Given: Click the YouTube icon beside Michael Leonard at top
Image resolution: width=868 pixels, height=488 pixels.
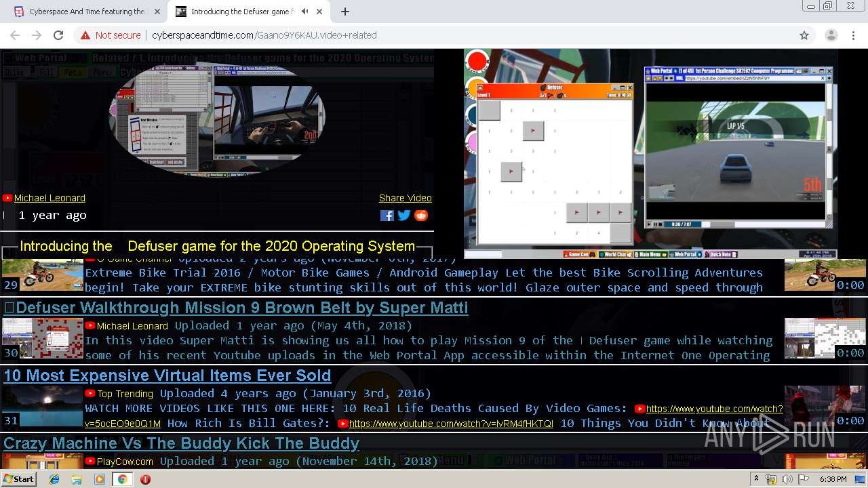Looking at the screenshot, I should coord(7,198).
